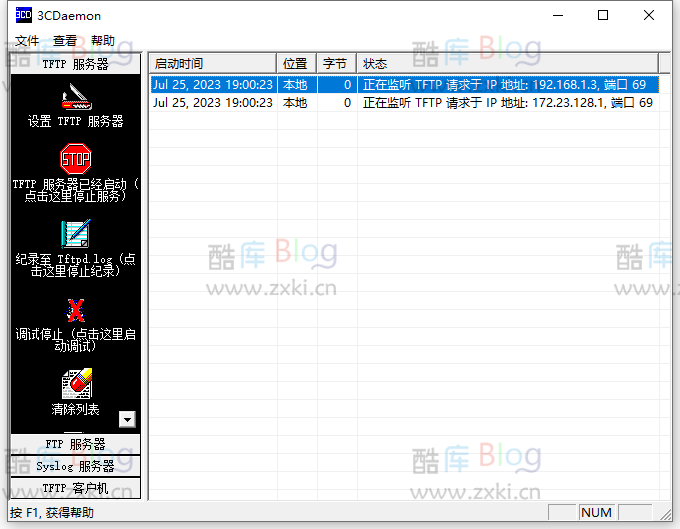Switch to the FTP 服务器 panel tab
The image size is (680, 529).
coord(75,444)
